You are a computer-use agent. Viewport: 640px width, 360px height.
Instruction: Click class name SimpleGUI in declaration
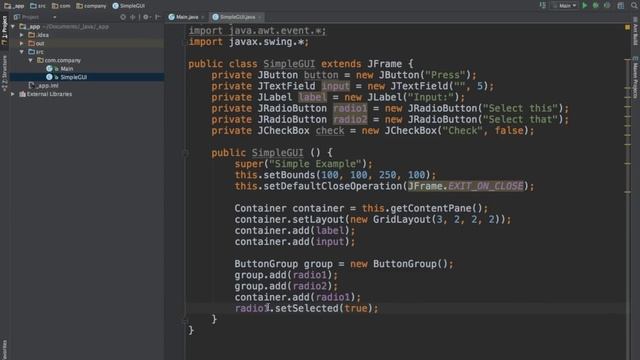click(289, 64)
